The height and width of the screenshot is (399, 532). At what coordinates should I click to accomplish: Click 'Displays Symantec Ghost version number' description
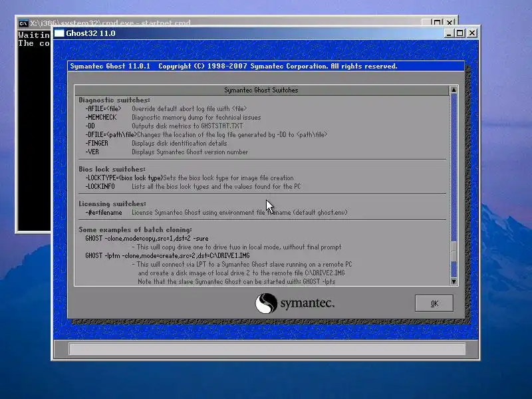click(x=190, y=152)
